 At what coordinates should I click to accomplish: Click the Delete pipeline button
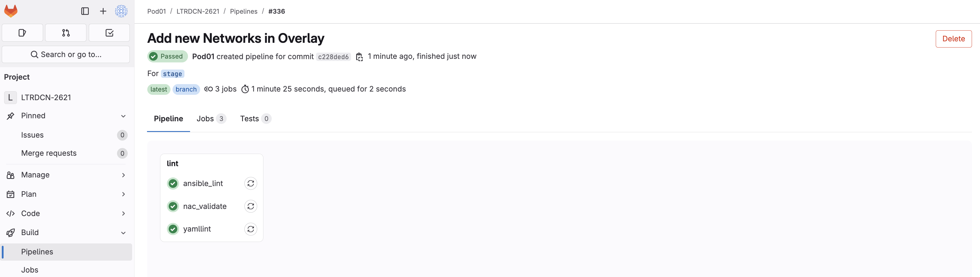click(953, 39)
